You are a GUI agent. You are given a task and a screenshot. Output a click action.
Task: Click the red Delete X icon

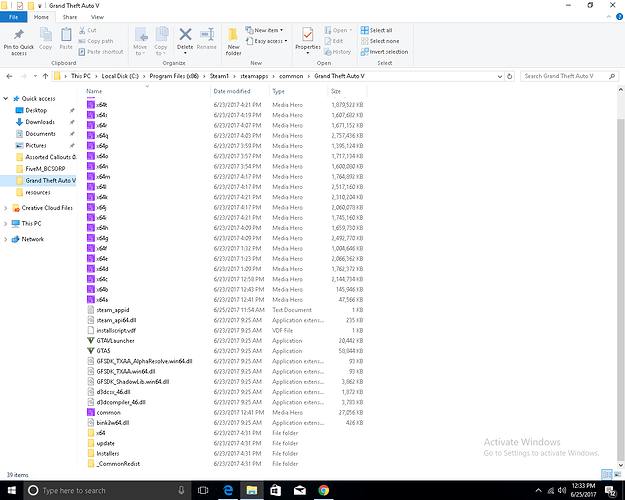tap(185, 34)
